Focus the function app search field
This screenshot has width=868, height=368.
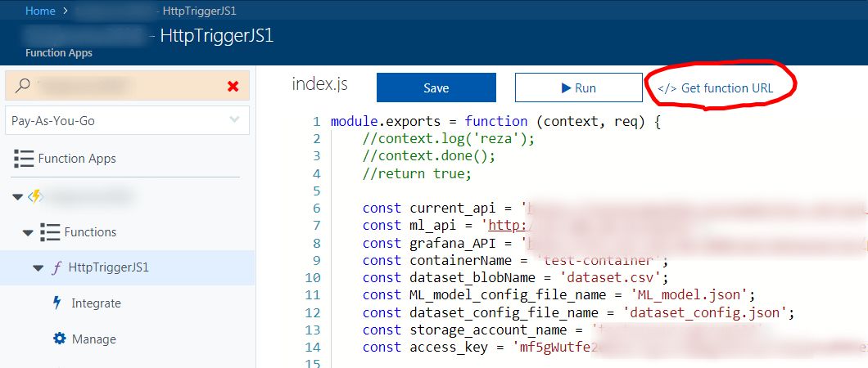[127, 86]
